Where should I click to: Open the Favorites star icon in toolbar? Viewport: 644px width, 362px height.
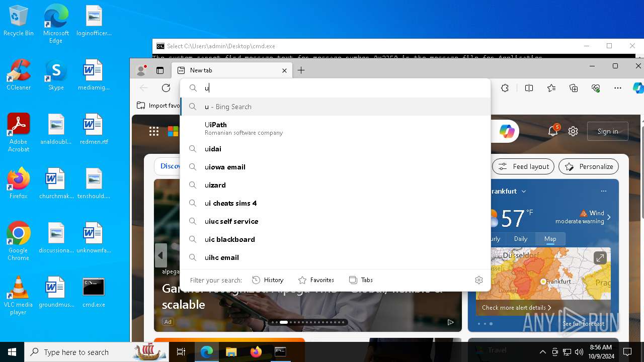pyautogui.click(x=551, y=88)
